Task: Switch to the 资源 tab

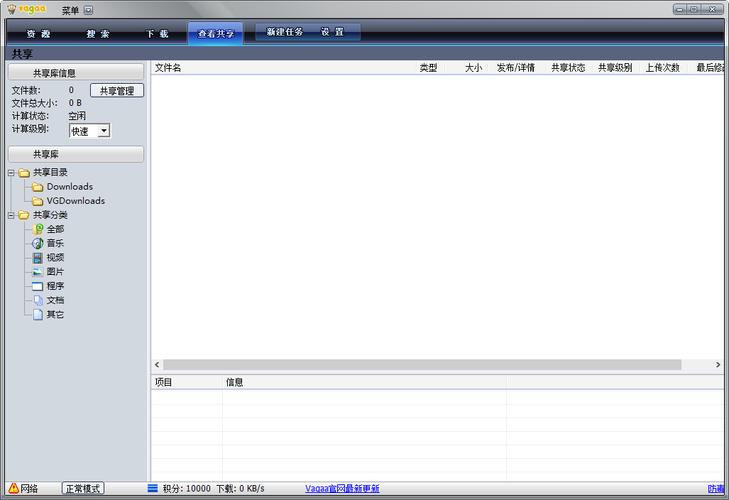Action: [38, 33]
